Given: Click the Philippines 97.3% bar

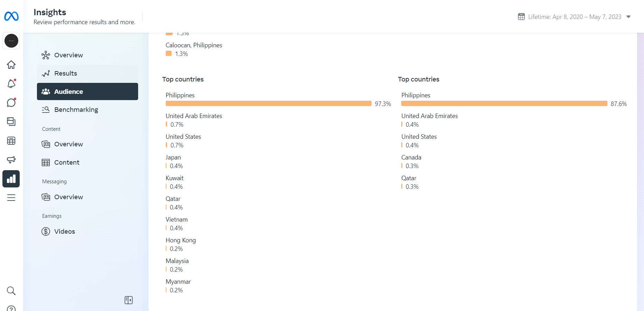Looking at the screenshot, I should click(x=268, y=104).
